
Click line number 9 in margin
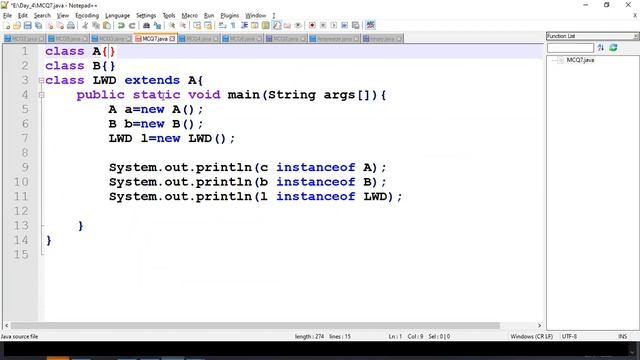[24, 167]
